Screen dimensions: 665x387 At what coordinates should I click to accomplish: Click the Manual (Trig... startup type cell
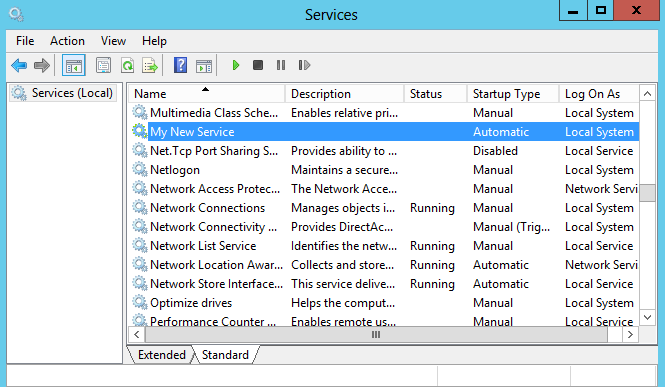pyautogui.click(x=511, y=227)
